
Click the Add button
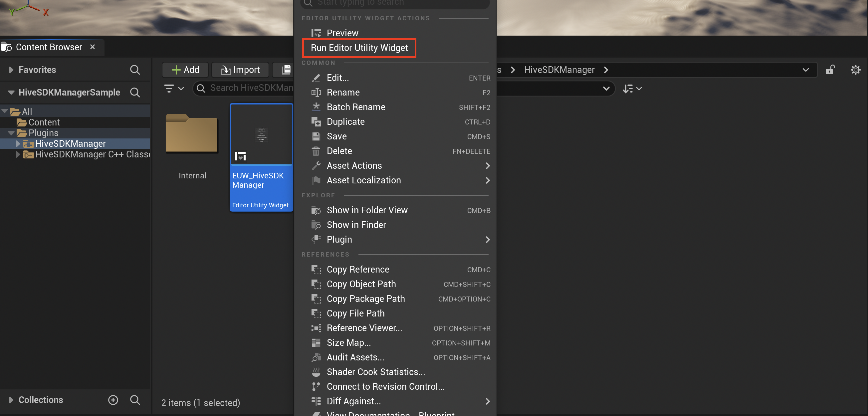[185, 70]
